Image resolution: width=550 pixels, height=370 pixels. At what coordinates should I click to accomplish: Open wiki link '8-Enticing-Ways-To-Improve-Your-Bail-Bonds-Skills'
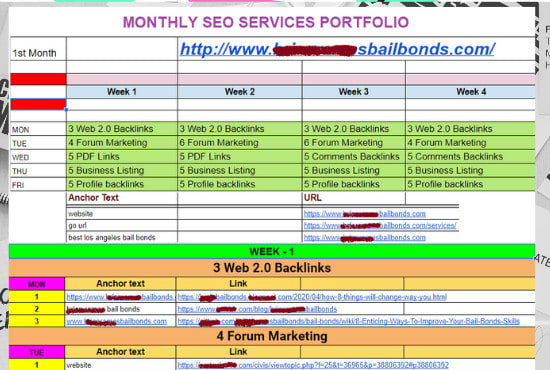(349, 321)
